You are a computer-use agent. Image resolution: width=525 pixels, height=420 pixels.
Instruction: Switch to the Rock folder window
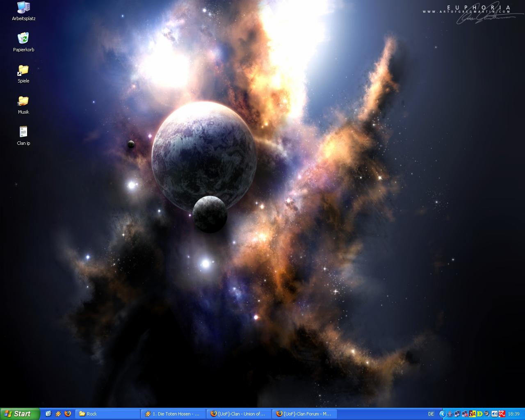point(107,414)
